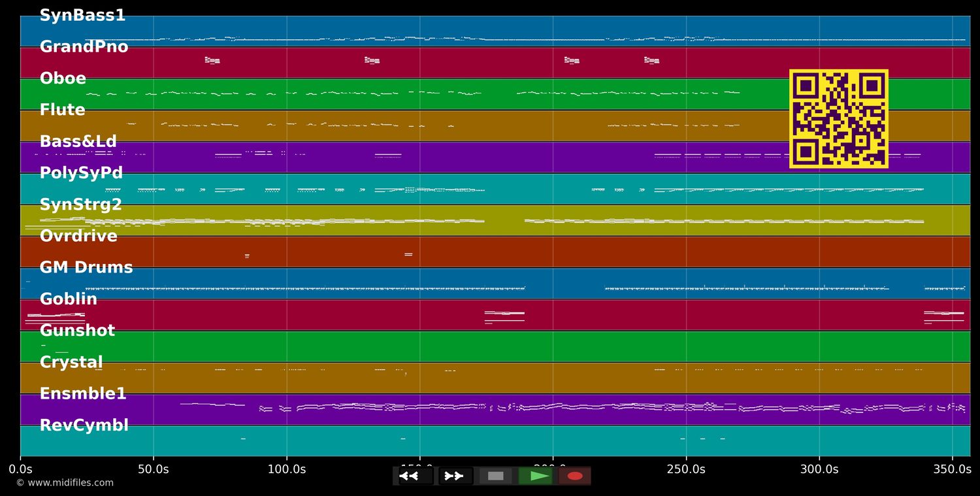Select the GrandPno track label
The image size is (980, 496).
tap(84, 47)
